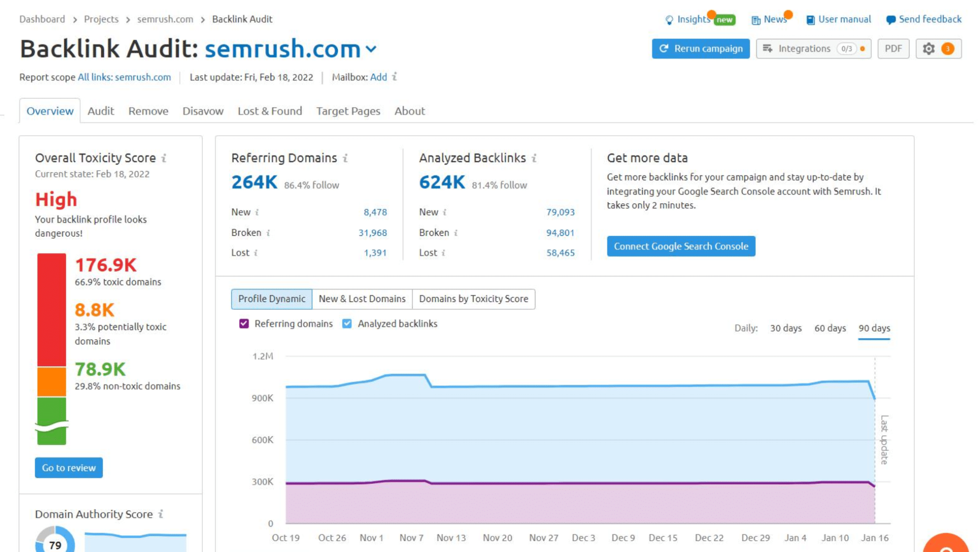Open the Insights lightbulb icon
This screenshot has height=552, width=980.
[669, 20]
